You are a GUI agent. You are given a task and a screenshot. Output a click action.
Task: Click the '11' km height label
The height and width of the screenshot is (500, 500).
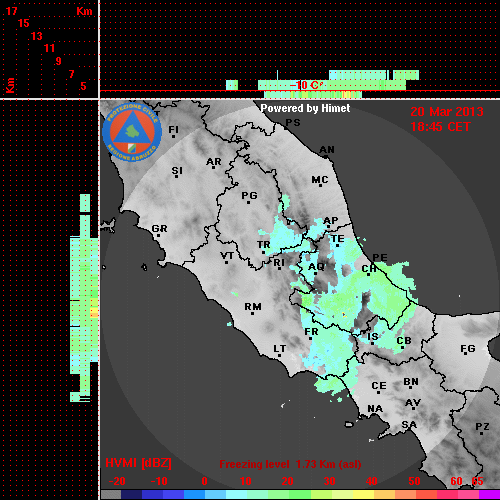pos(49,48)
